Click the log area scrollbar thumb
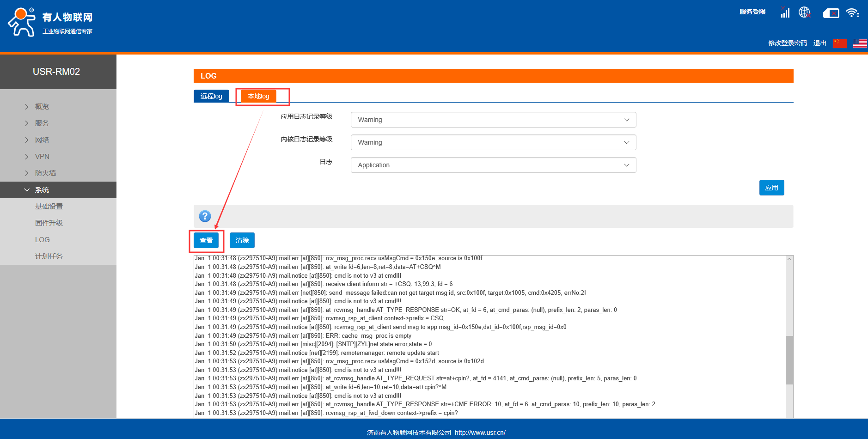 tap(789, 360)
